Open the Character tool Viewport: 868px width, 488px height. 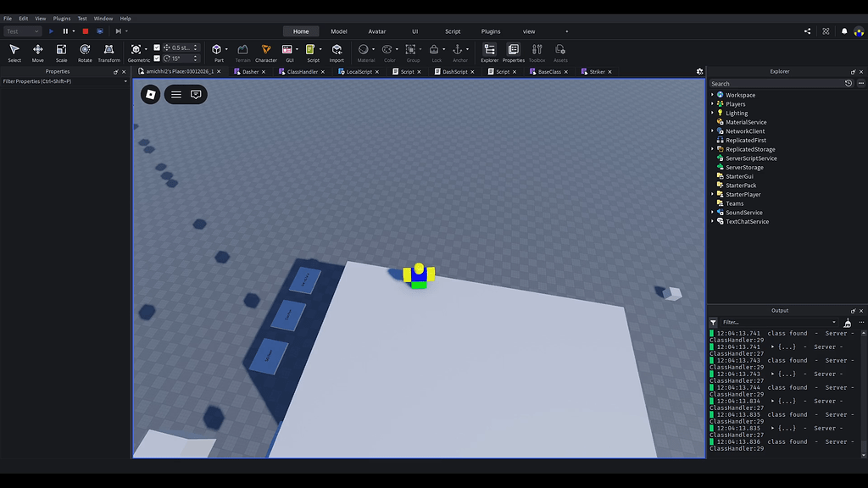pos(265,53)
